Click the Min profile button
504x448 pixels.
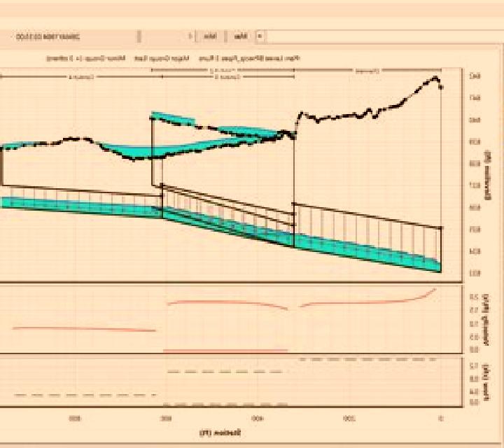click(210, 36)
